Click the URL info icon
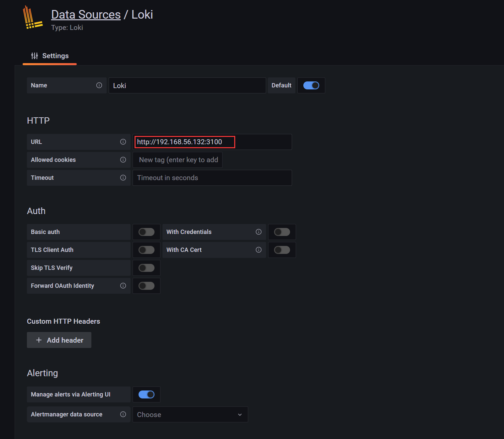Image resolution: width=504 pixels, height=439 pixels. 123,142
